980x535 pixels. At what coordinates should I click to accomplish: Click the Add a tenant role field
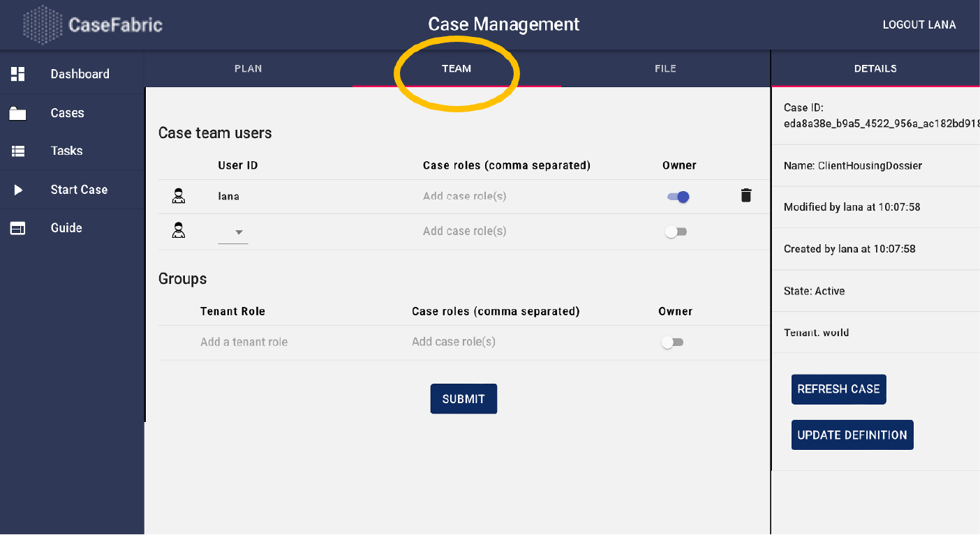pos(244,342)
